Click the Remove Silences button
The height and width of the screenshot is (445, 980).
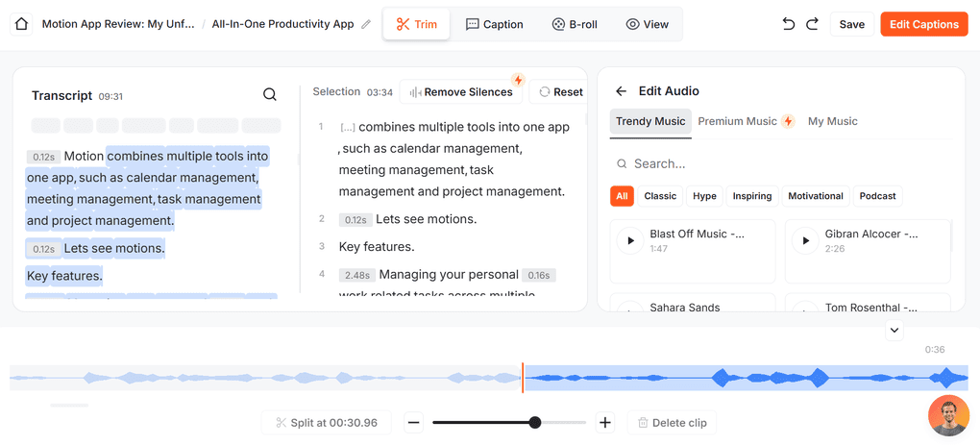[x=461, y=92]
